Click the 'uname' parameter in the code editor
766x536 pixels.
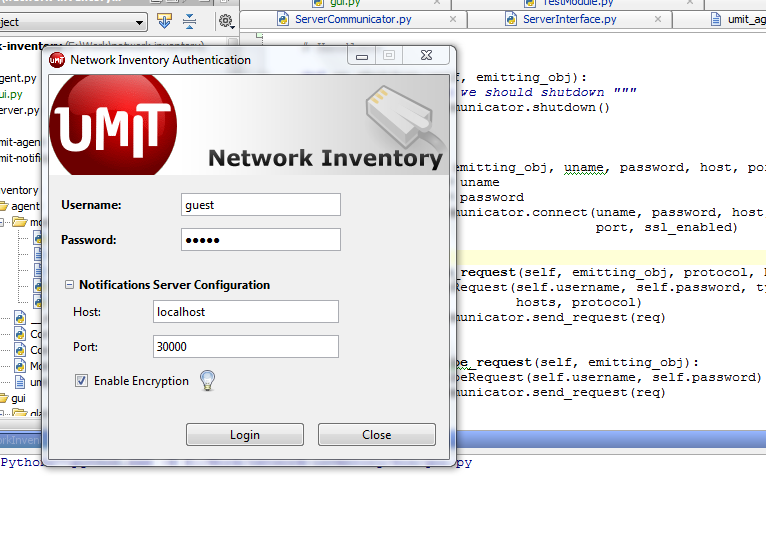pyautogui.click(x=584, y=167)
